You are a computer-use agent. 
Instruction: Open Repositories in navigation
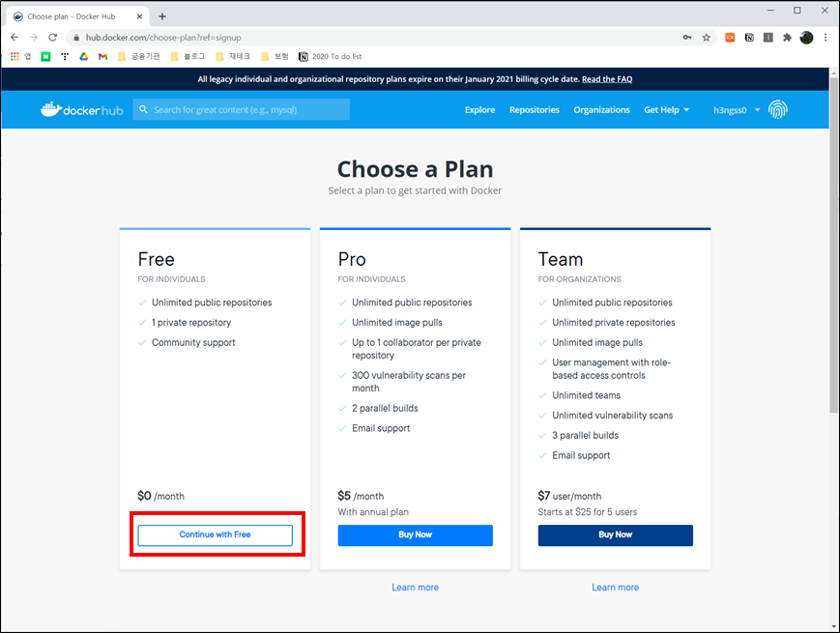coord(535,110)
